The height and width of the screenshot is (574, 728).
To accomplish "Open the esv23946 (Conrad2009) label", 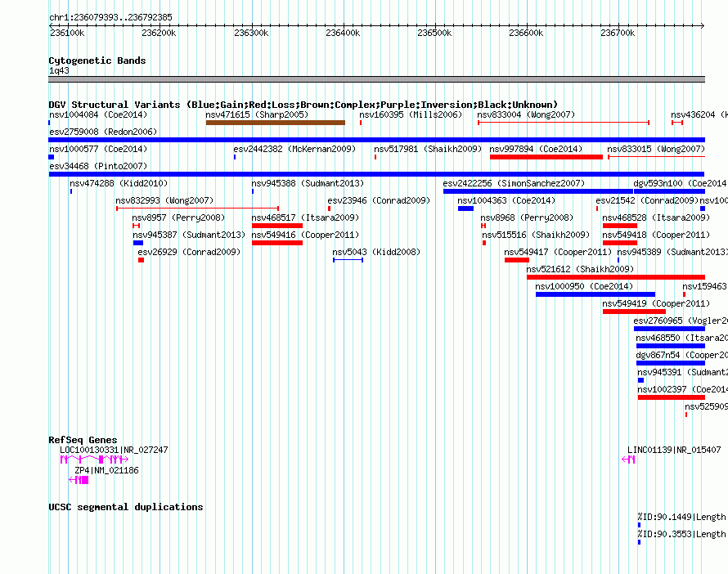I will coord(379,200).
